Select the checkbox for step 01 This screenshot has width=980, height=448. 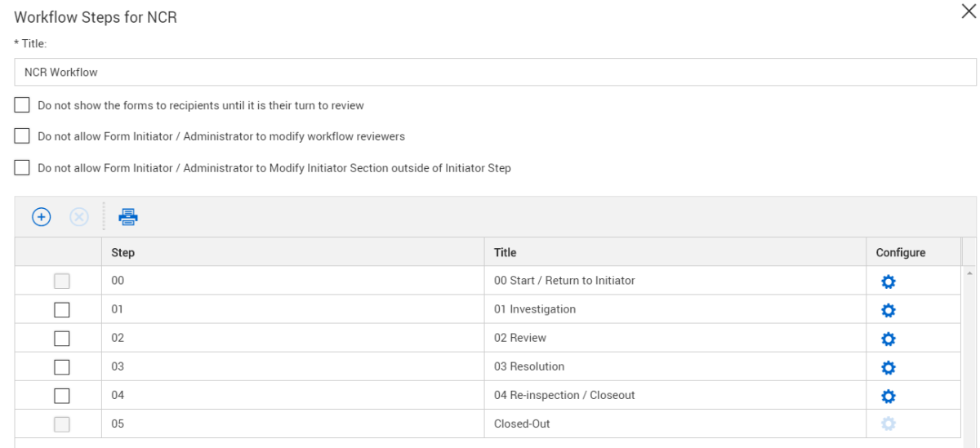tap(62, 310)
